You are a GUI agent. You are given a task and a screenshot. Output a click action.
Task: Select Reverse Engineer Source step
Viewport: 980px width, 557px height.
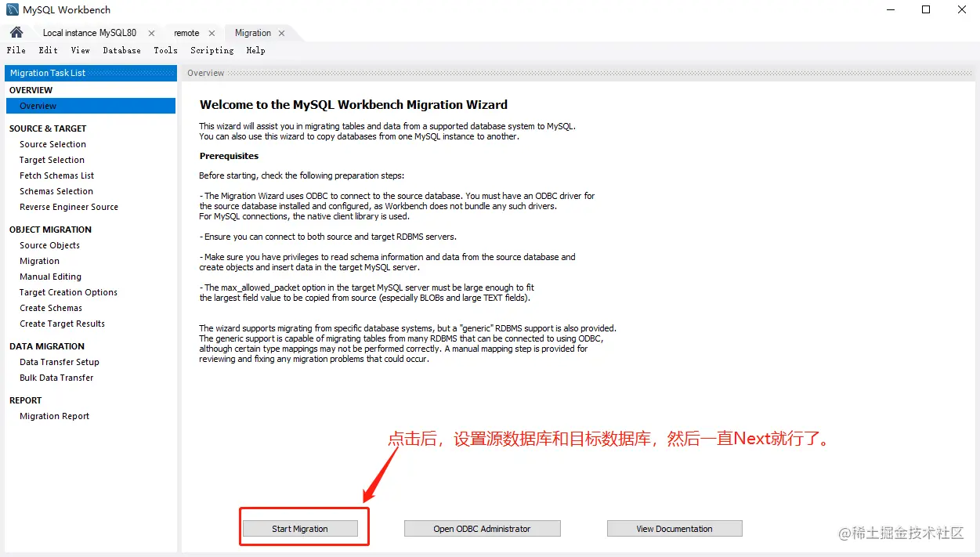(x=69, y=207)
